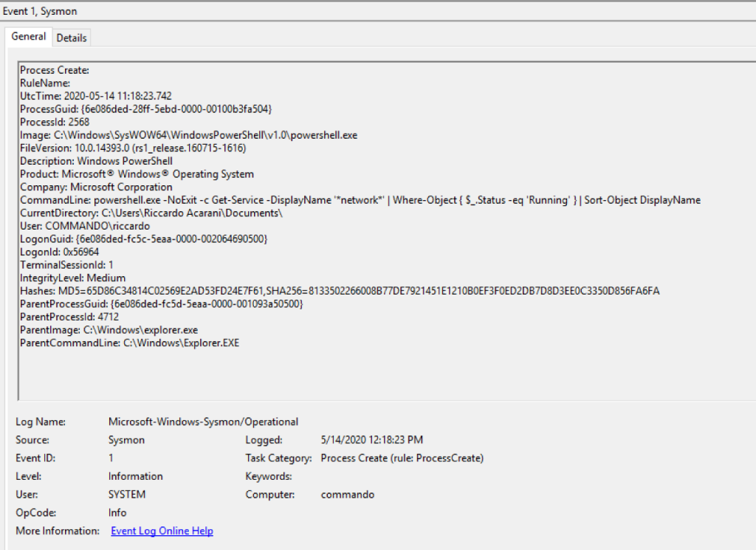Select the General tab
Screen dimensions: 756x550
click(28, 36)
